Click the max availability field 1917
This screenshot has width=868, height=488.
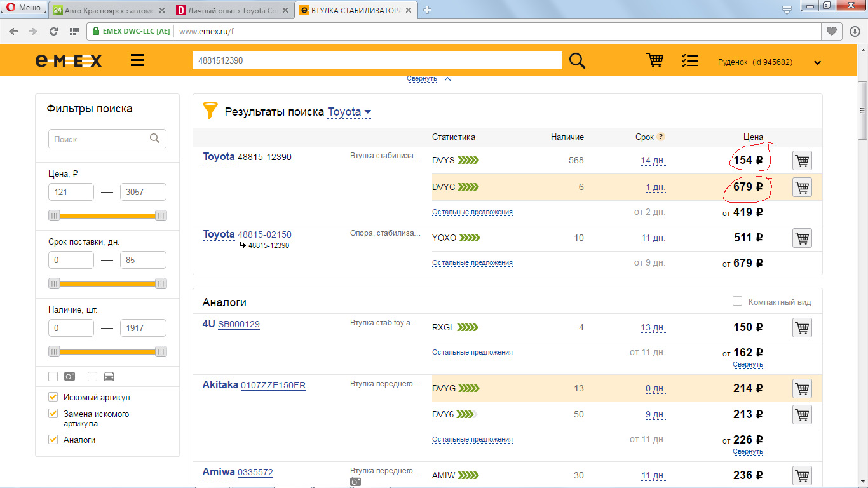pyautogui.click(x=143, y=328)
